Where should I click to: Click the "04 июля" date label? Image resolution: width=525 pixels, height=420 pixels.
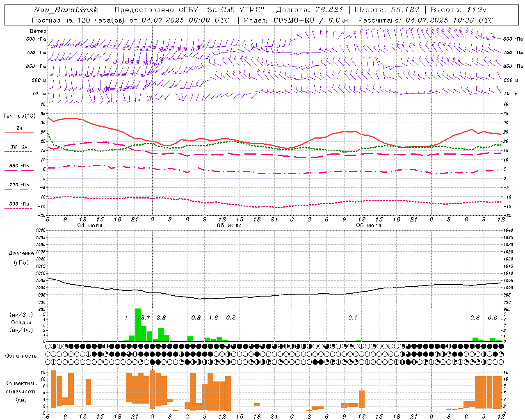click(90, 226)
